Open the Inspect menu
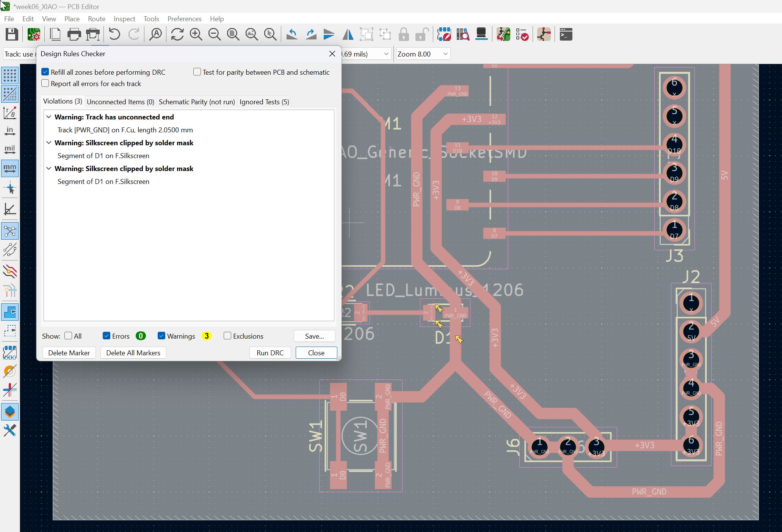The width and height of the screenshot is (782, 532). click(x=124, y=19)
